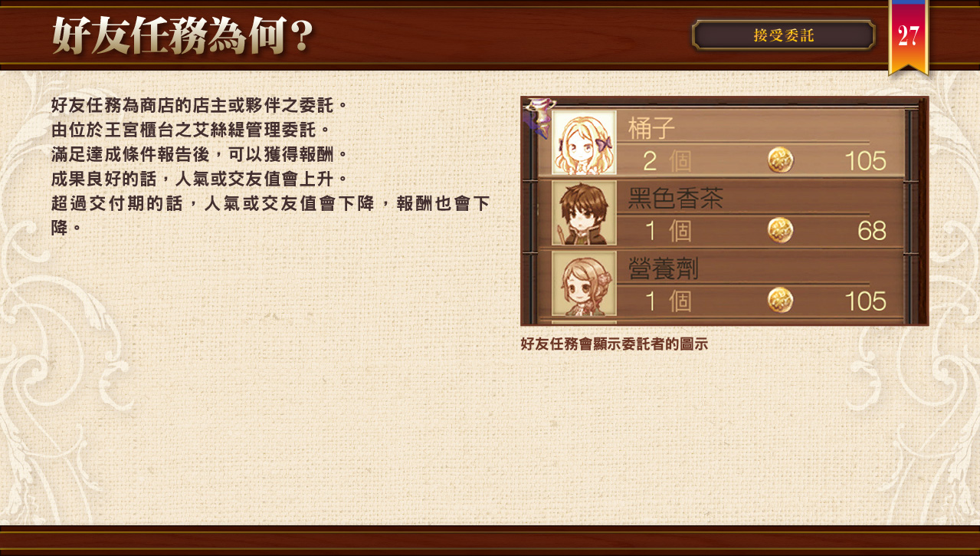
Task: Click the reward value 105 in 桶子 row
Action: pos(865,161)
